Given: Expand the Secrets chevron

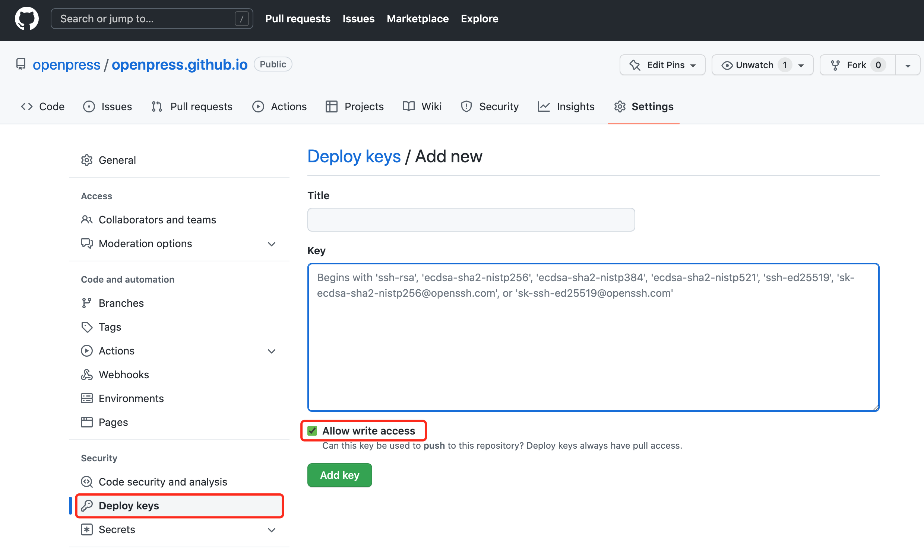Looking at the screenshot, I should coord(272,530).
